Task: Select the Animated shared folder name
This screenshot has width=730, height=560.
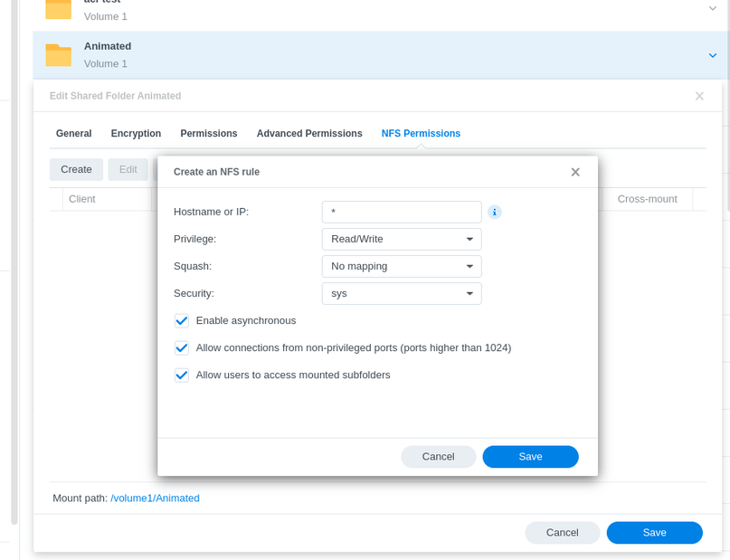Action: pos(108,46)
